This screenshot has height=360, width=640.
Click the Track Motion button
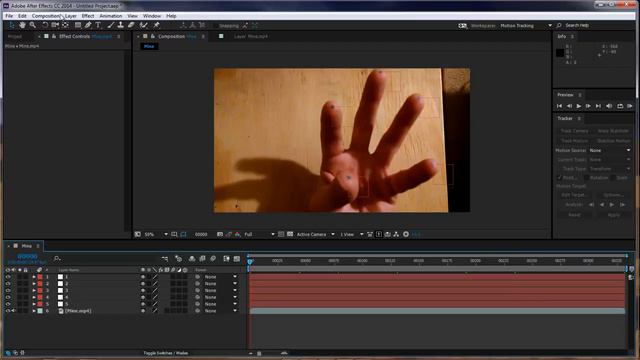click(x=574, y=141)
